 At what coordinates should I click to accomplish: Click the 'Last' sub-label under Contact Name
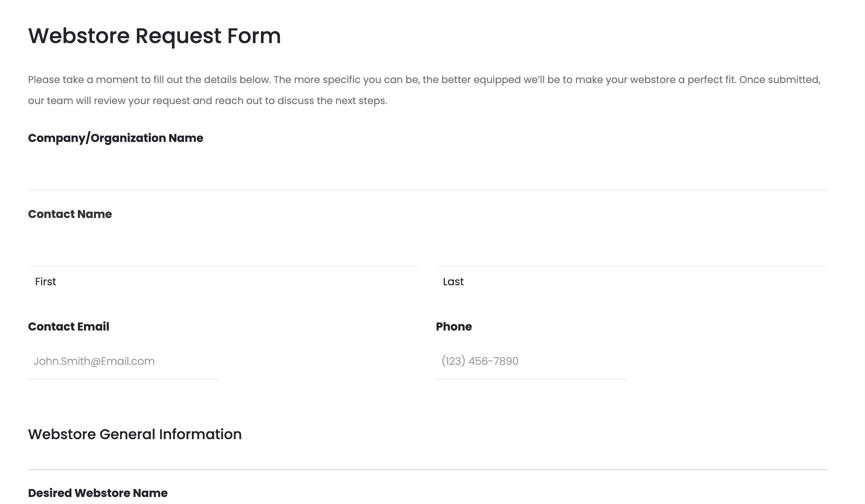pos(453,282)
